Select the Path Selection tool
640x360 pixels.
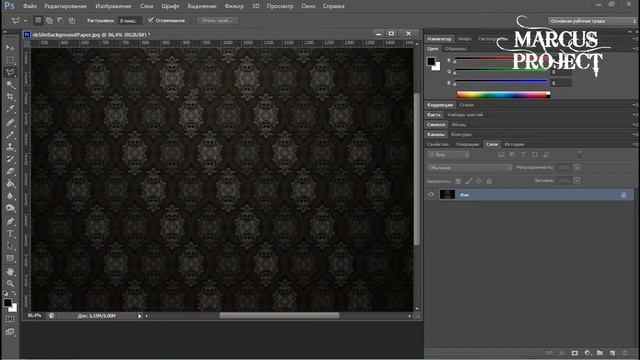(10, 246)
